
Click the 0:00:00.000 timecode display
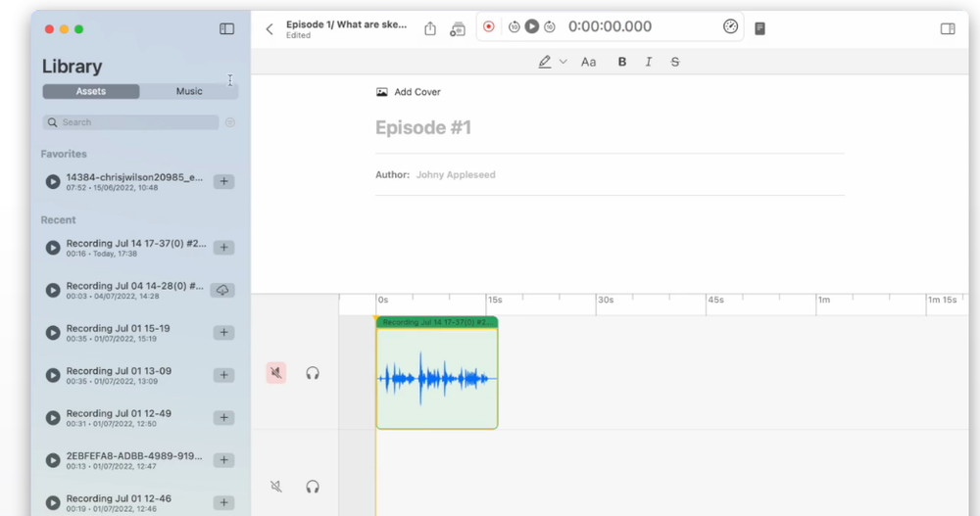point(610,26)
